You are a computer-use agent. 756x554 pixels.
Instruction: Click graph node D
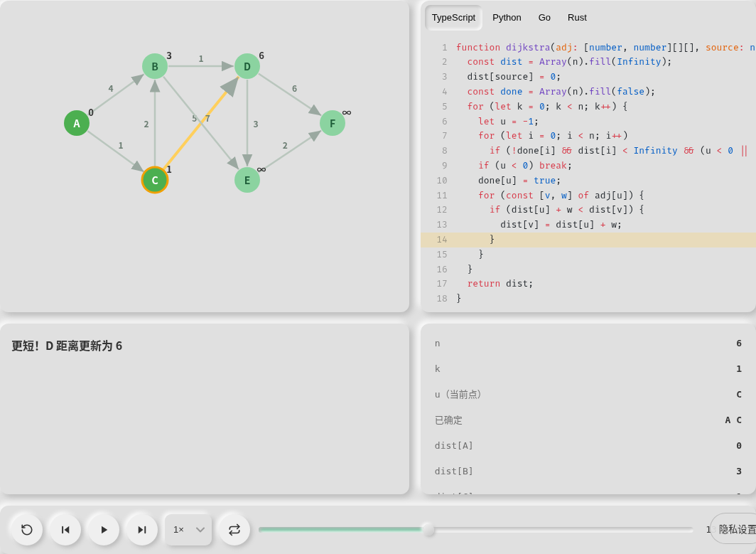(x=247, y=66)
